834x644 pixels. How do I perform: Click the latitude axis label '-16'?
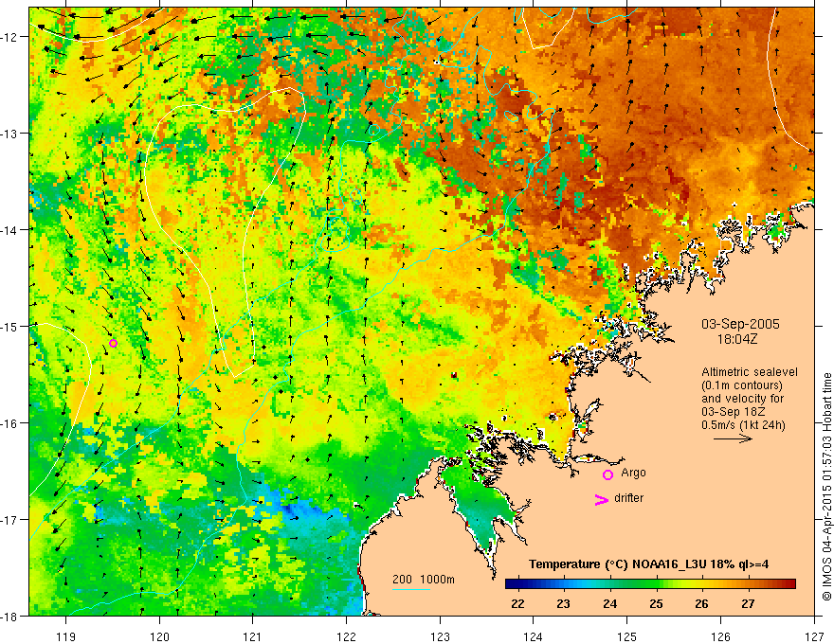click(9, 423)
